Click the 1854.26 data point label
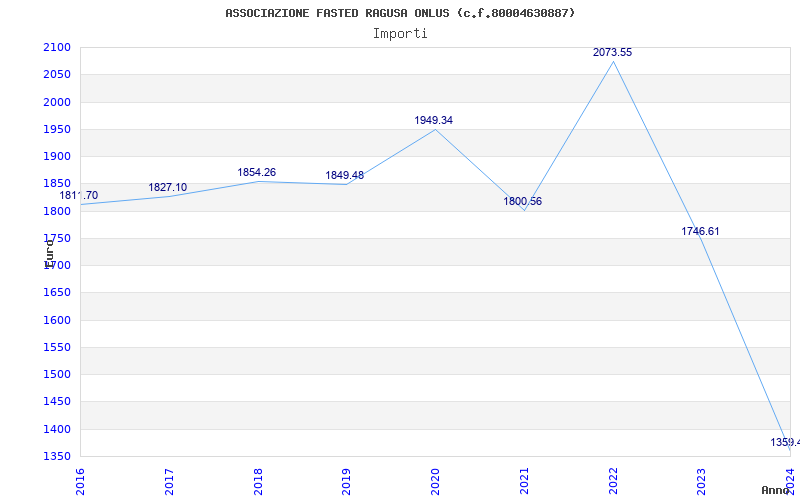Image resolution: width=800 pixels, height=500 pixels. tap(257, 172)
